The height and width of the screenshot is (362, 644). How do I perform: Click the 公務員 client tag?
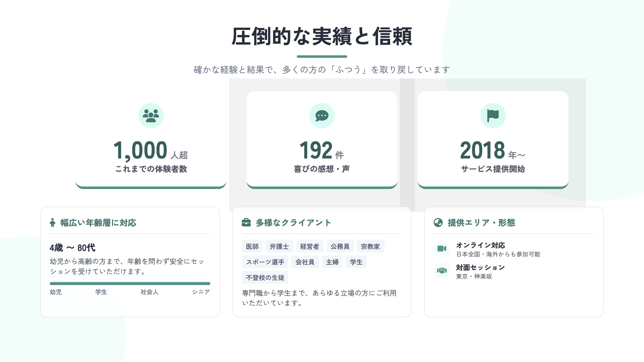[x=340, y=246]
